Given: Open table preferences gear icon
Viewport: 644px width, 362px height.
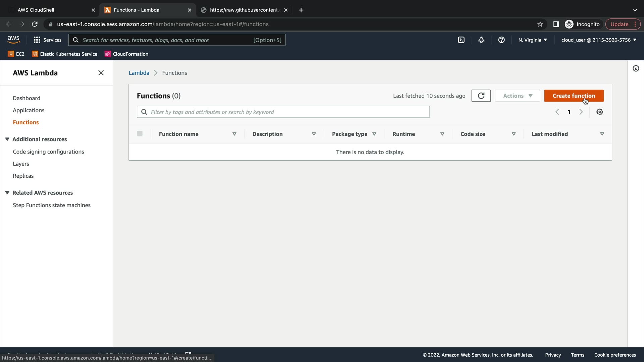Looking at the screenshot, I should coord(600,112).
